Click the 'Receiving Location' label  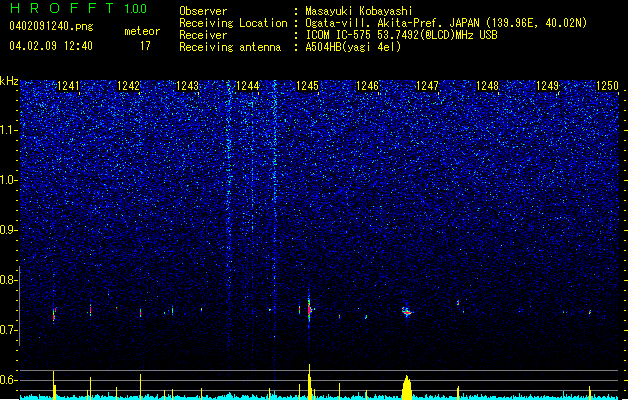tap(233, 23)
